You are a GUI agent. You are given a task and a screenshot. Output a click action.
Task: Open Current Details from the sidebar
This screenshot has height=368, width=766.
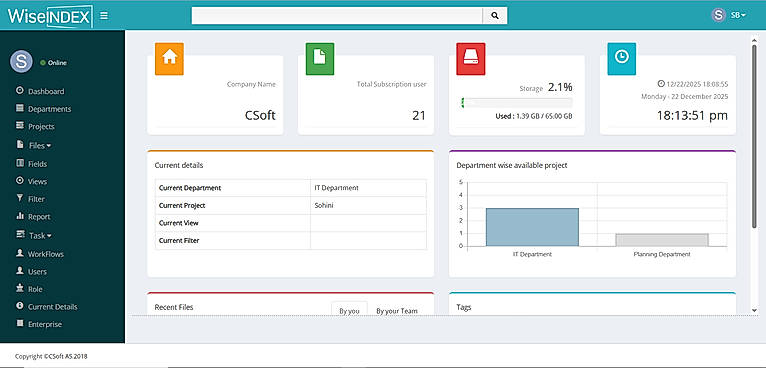coord(53,307)
